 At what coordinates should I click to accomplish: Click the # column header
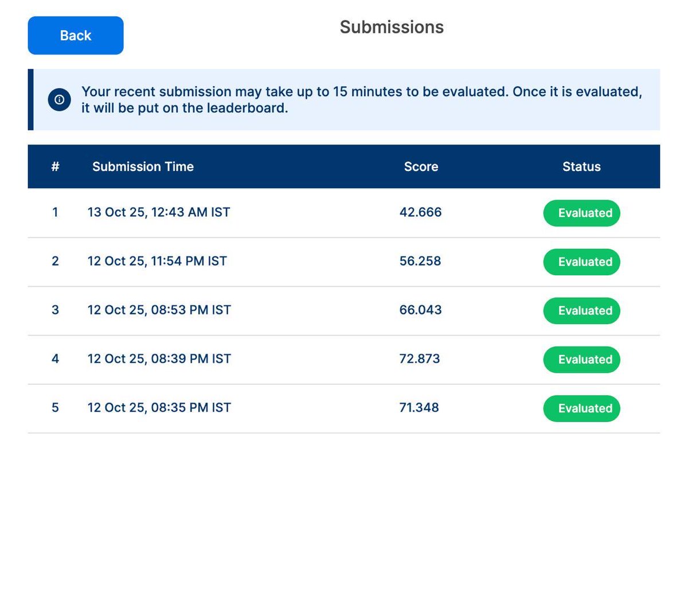[x=55, y=166]
